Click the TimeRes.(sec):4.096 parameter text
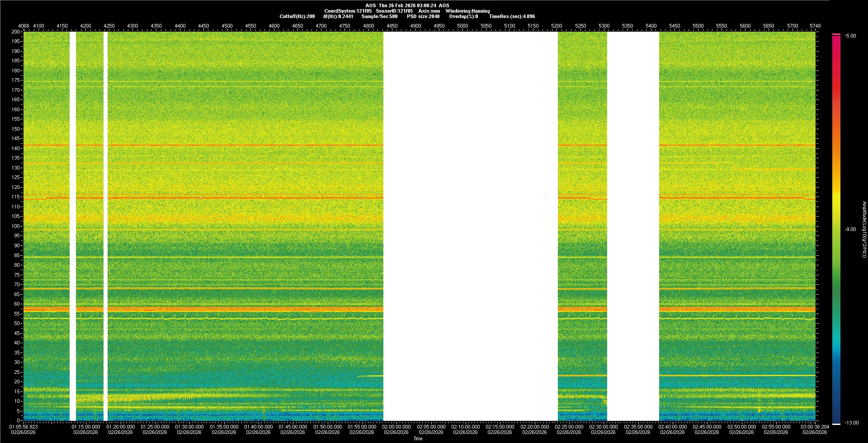This screenshot has width=868, height=443. click(x=512, y=16)
